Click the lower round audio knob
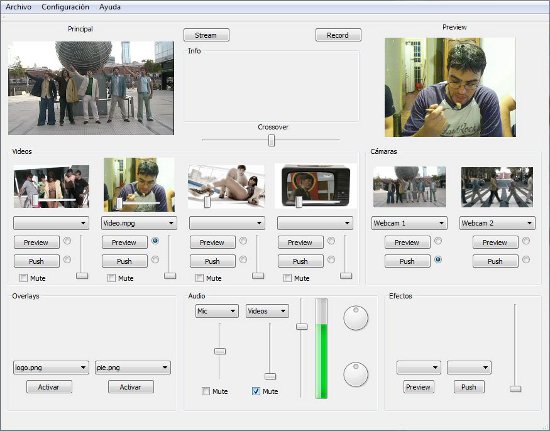 point(356,375)
